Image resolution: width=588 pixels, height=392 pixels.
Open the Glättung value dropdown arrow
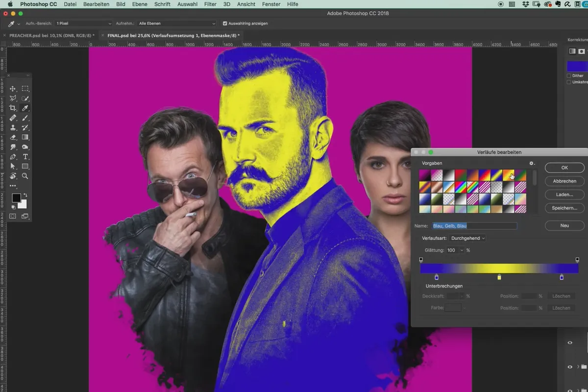point(462,250)
